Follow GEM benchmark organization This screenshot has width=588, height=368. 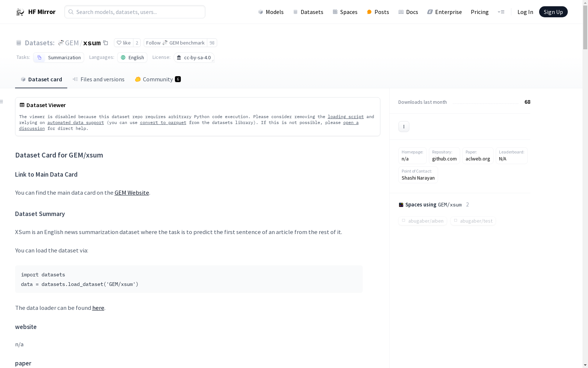(175, 43)
